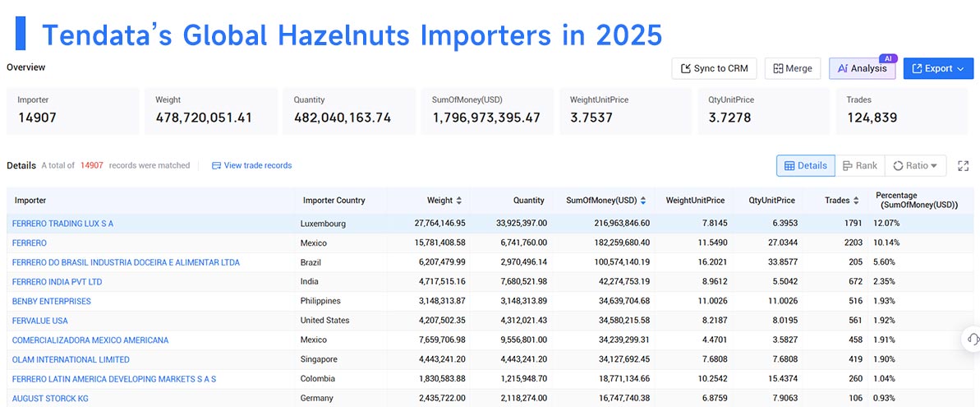Viewport: 980px width, 407px height.
Task: Click the Merge button
Action: click(x=793, y=69)
